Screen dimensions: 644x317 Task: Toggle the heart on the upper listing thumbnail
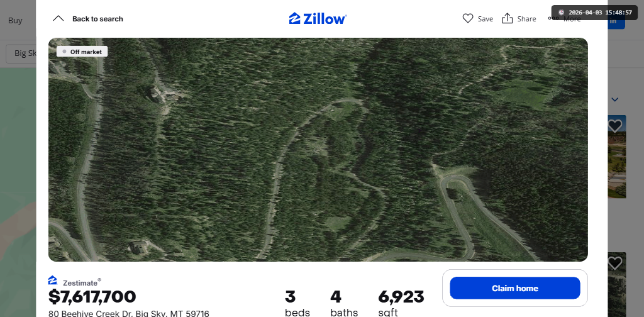(614, 125)
